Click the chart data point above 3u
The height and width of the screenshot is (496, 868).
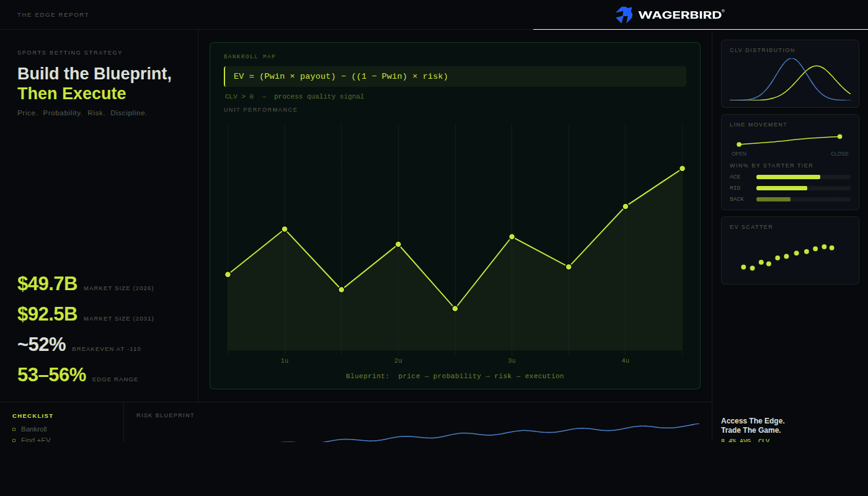tap(511, 237)
